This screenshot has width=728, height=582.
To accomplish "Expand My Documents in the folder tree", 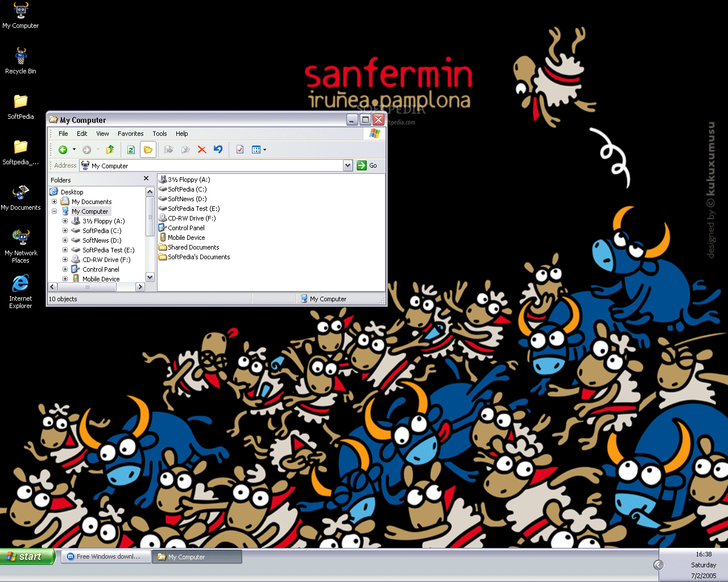I will pyautogui.click(x=54, y=201).
